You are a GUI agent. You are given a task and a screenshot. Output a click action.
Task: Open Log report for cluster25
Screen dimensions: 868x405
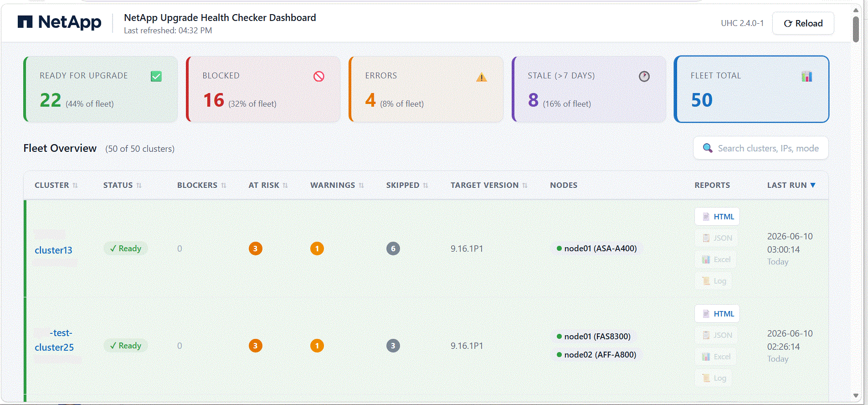tap(714, 378)
